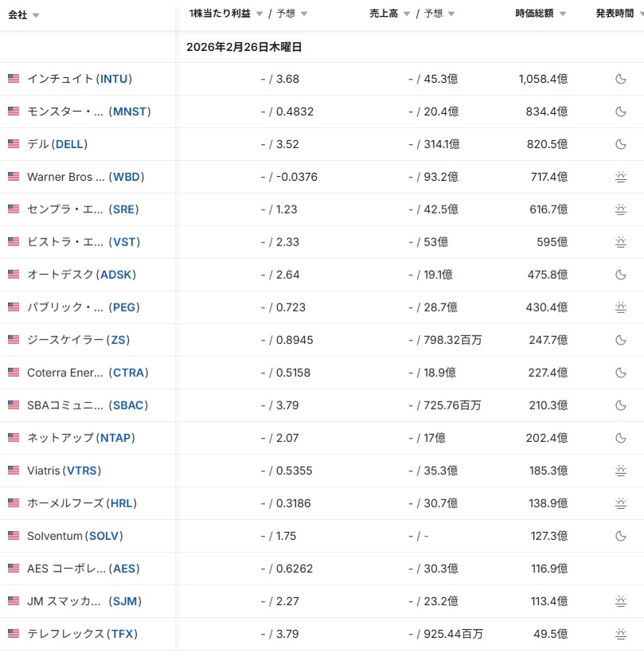The image size is (644, 653).
Task: Open the HRL ticker link
Action: pyautogui.click(x=121, y=503)
